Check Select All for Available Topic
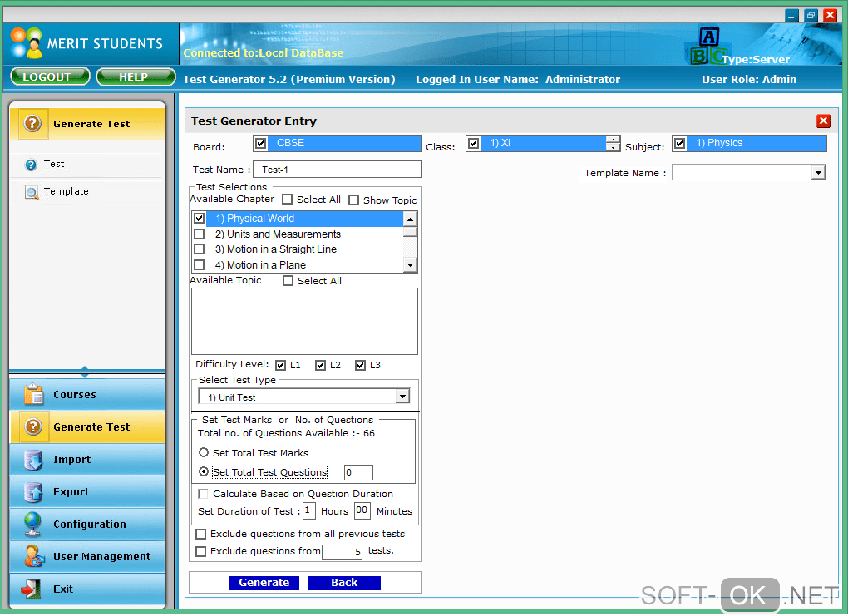Screen dimensions: 848x616 coord(288,281)
